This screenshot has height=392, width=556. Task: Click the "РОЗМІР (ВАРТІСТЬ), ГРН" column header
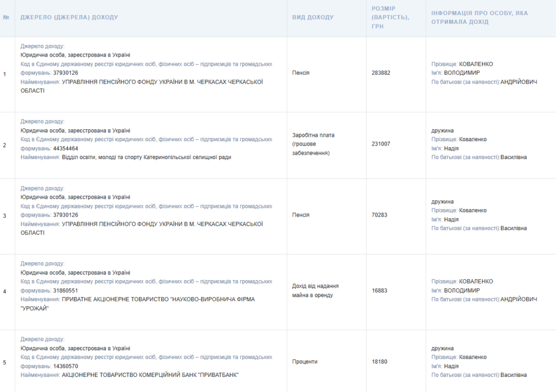click(x=390, y=17)
